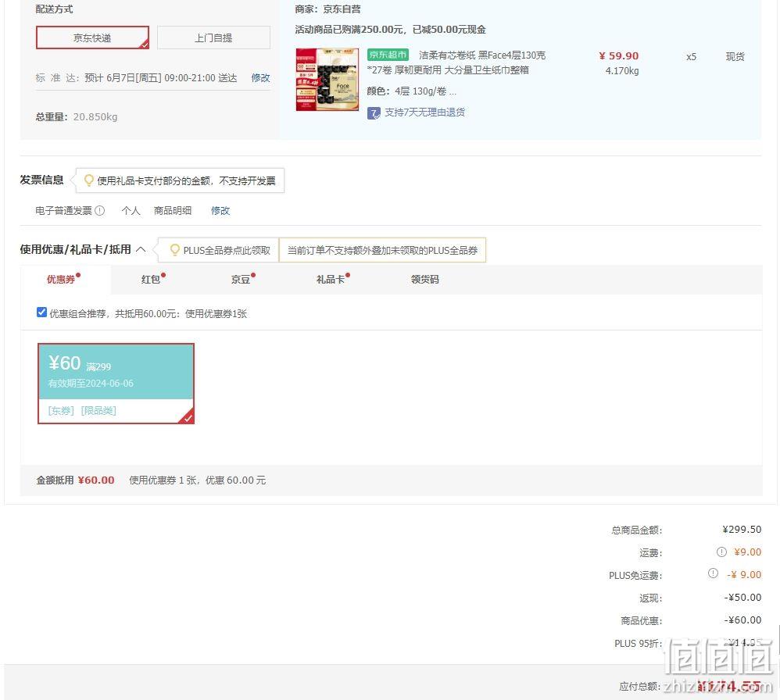Click the 现货 stock status text

(735, 56)
